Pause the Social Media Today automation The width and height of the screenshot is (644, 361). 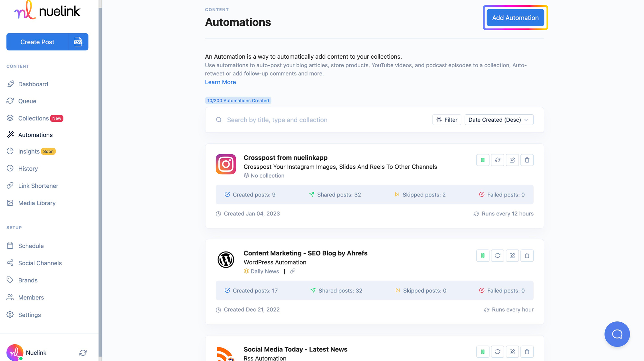[483, 352]
